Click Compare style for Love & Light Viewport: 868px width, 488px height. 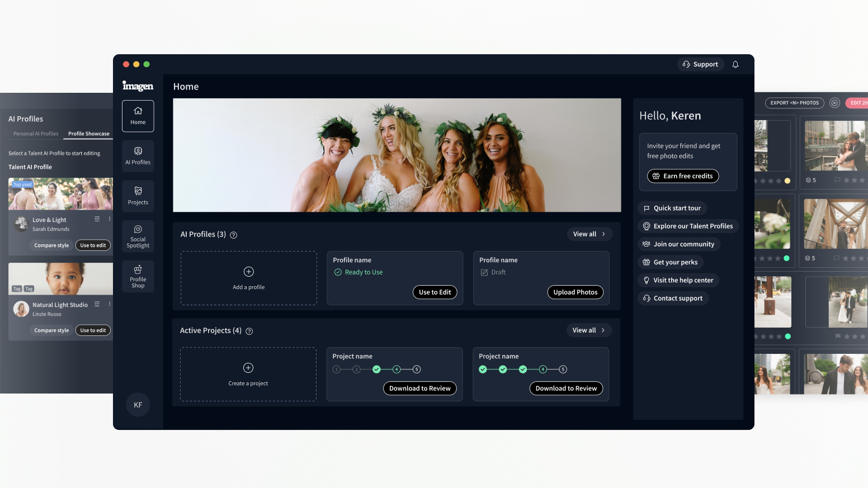(x=51, y=245)
